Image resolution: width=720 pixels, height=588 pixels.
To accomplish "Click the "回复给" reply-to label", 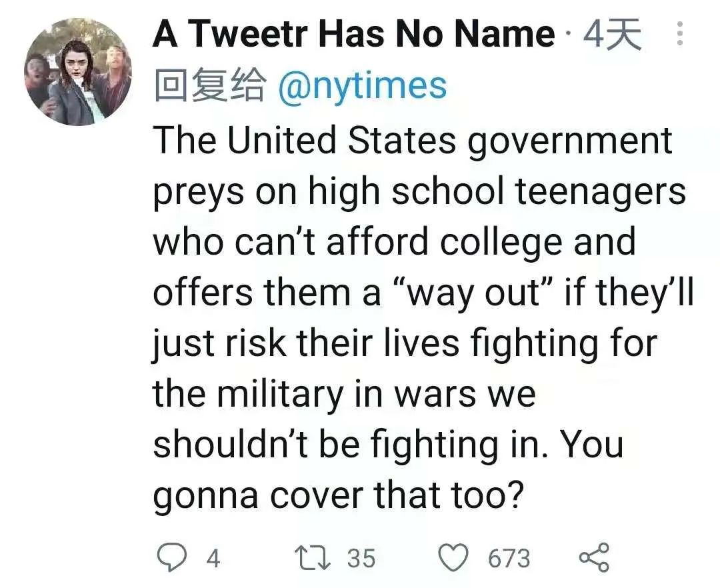I will pyautogui.click(x=209, y=86).
